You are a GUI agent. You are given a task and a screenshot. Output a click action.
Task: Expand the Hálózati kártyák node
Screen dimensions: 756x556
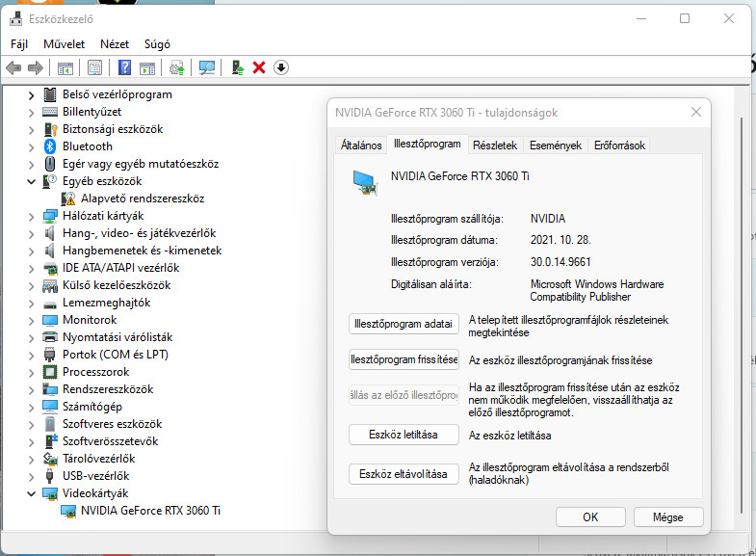(31, 216)
